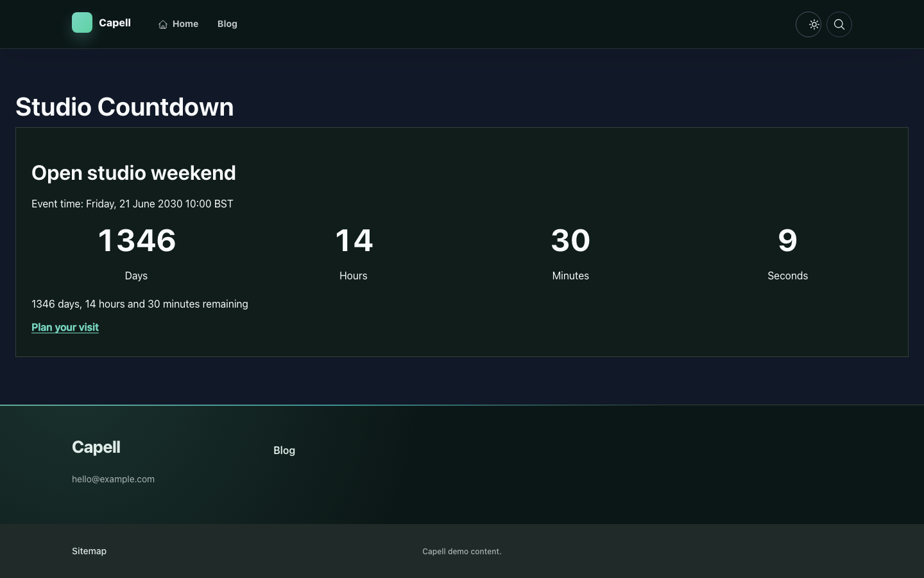This screenshot has height=578, width=924.
Task: Click the Hours label under the counter
Action: coord(354,276)
